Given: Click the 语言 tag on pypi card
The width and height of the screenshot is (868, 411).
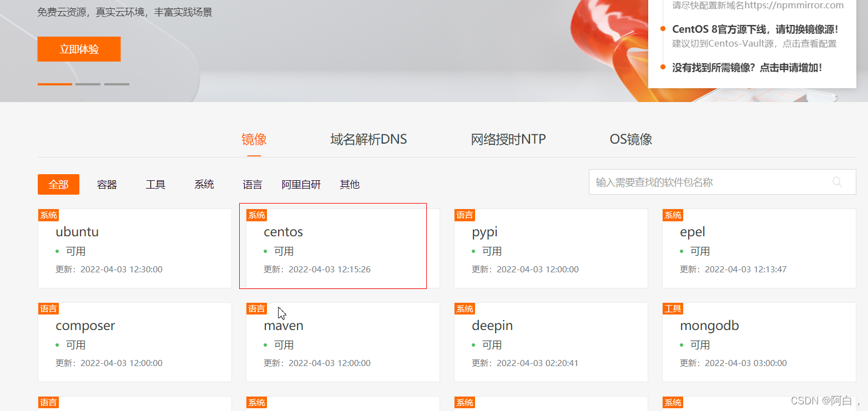Looking at the screenshot, I should tap(465, 215).
